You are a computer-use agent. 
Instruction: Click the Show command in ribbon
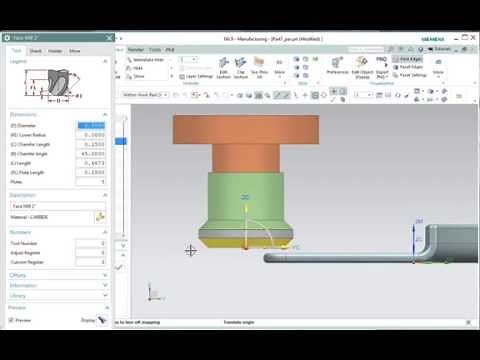point(135,76)
